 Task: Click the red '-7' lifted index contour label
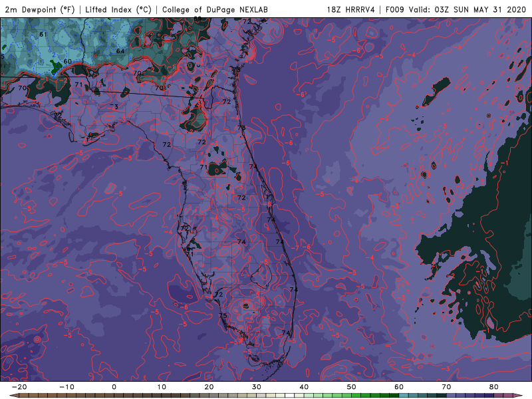pos(295,248)
